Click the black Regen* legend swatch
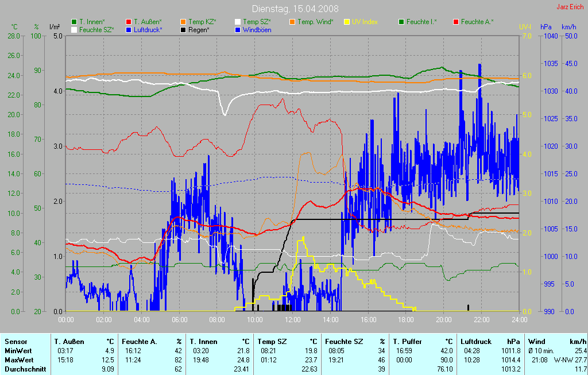Image resolution: width=588 pixels, height=375 pixels. point(183,30)
